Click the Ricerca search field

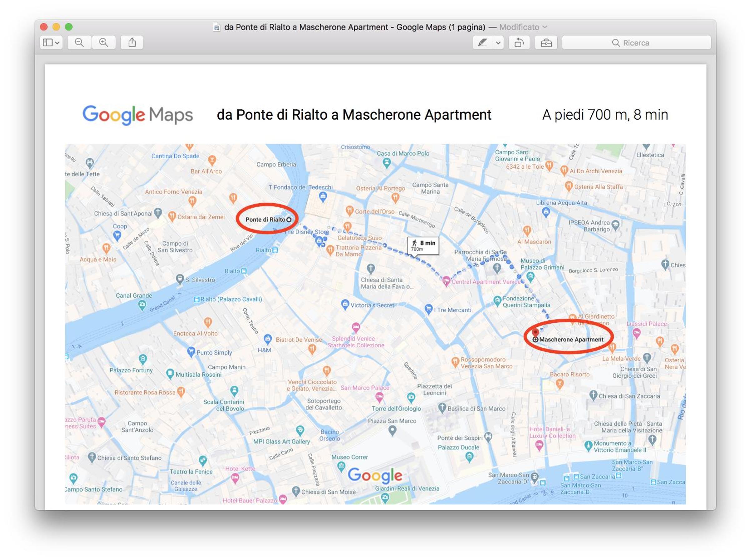click(636, 43)
